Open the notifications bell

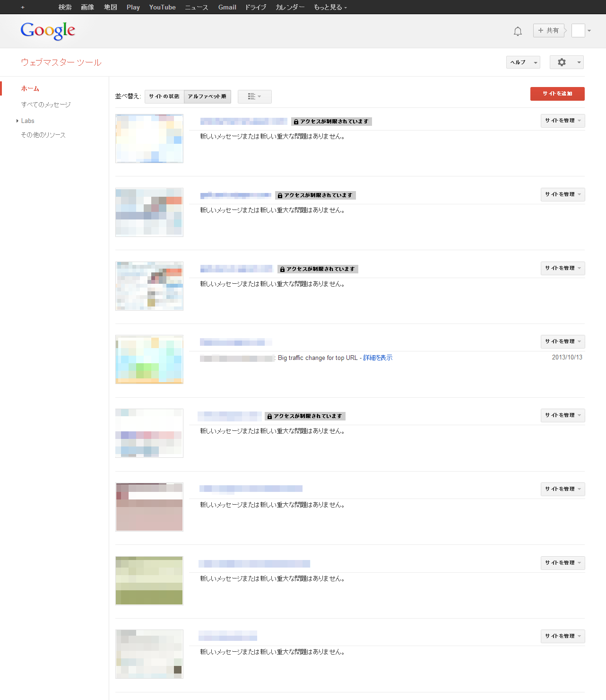[518, 31]
